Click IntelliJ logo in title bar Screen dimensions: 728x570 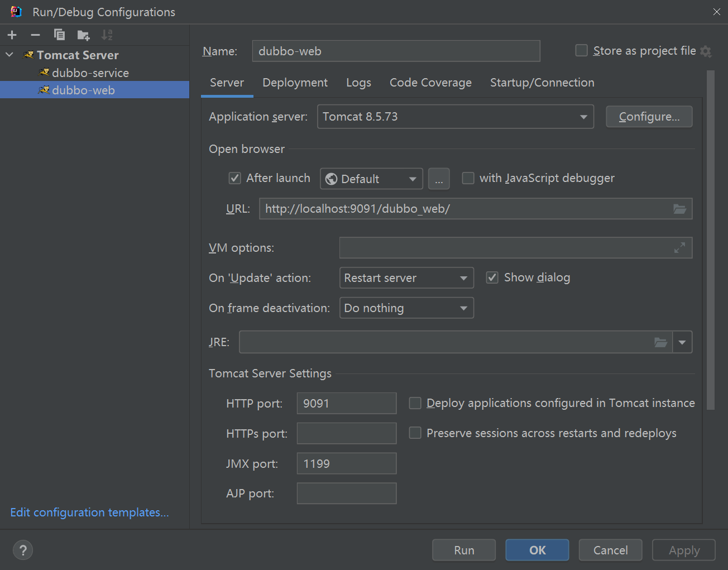click(16, 12)
